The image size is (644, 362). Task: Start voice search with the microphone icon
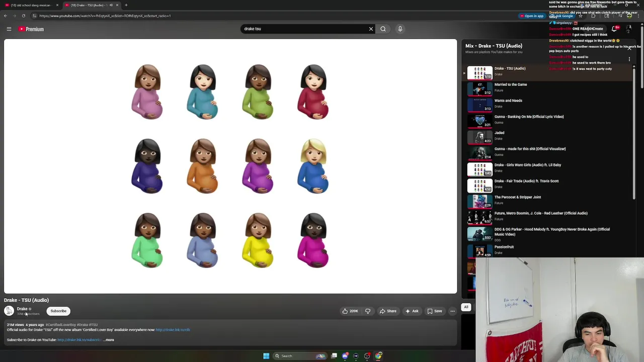pos(400,29)
